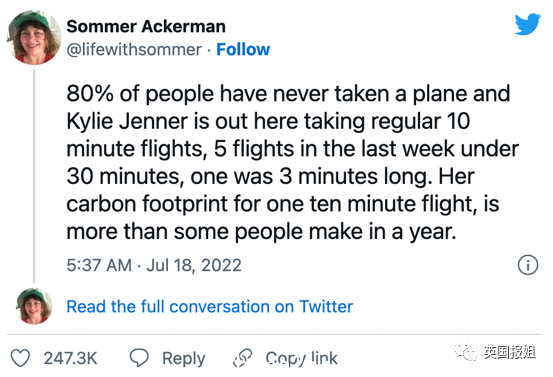Click the chain link copy icon
The image size is (553, 377).
pos(243,358)
